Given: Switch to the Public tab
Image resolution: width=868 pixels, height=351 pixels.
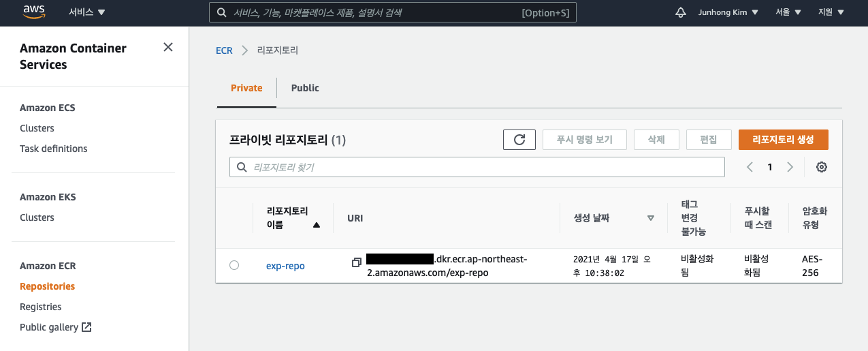Looking at the screenshot, I should 305,88.
